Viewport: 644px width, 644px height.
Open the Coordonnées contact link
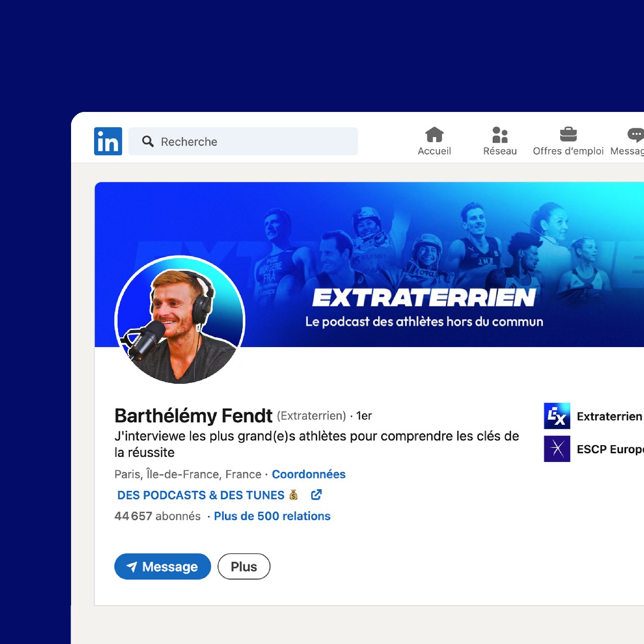(x=309, y=474)
